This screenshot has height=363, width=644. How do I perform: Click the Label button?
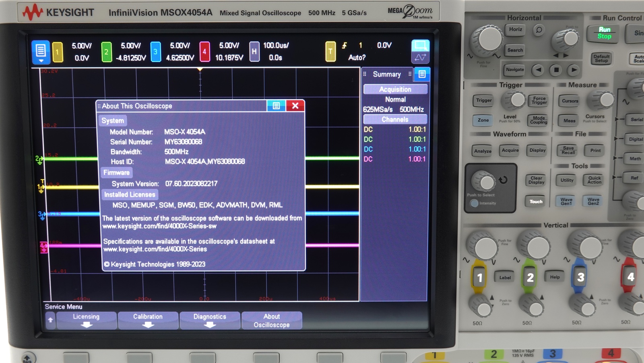pyautogui.click(x=505, y=277)
